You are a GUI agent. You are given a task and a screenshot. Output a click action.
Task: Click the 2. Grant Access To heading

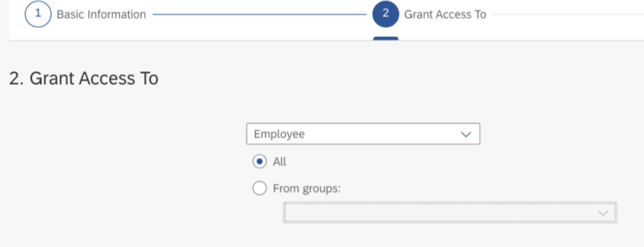(x=84, y=79)
